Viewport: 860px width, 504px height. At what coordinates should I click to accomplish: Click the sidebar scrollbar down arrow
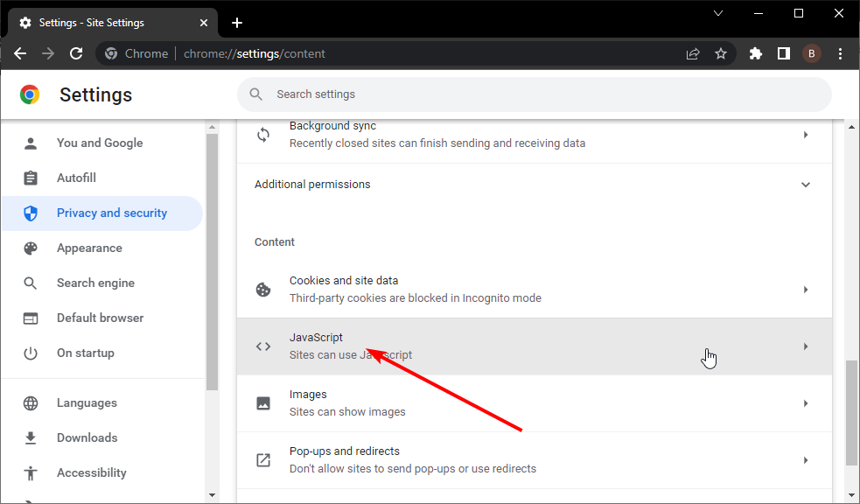click(213, 495)
